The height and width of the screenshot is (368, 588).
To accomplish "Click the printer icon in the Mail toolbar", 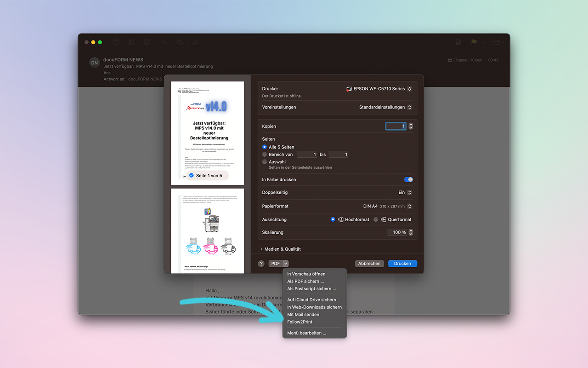I will pyautogui.click(x=458, y=42).
